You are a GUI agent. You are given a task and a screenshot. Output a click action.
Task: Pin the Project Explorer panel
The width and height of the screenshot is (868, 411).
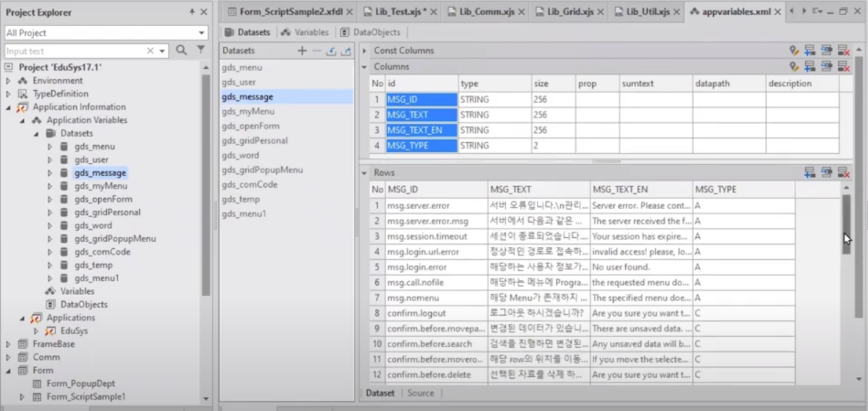click(x=192, y=12)
